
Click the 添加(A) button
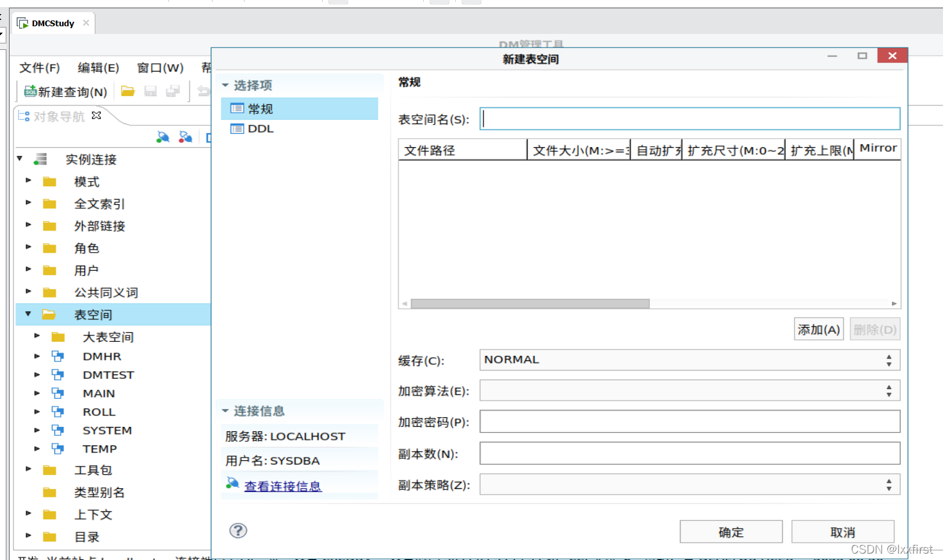819,330
